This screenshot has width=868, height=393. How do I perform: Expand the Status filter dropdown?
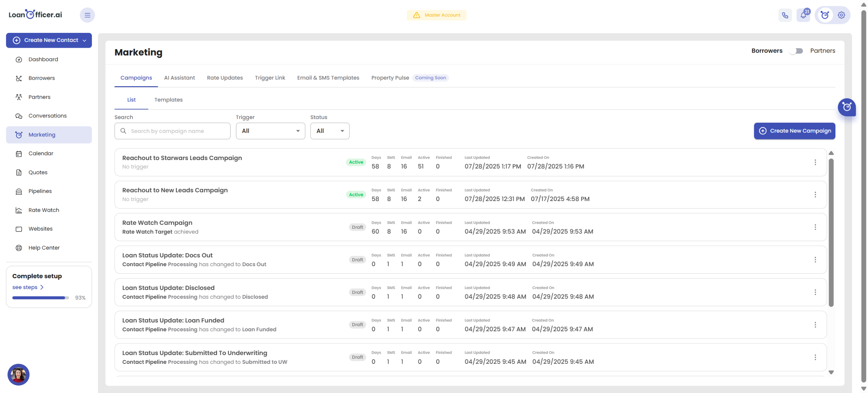[x=330, y=131]
